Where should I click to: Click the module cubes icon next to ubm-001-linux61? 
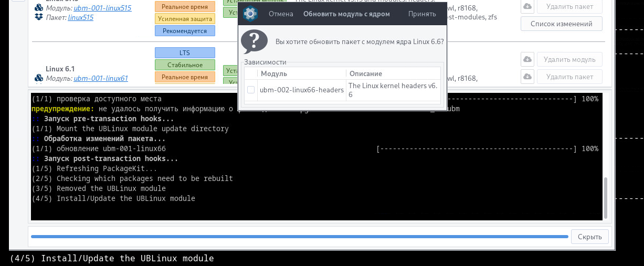(x=38, y=78)
